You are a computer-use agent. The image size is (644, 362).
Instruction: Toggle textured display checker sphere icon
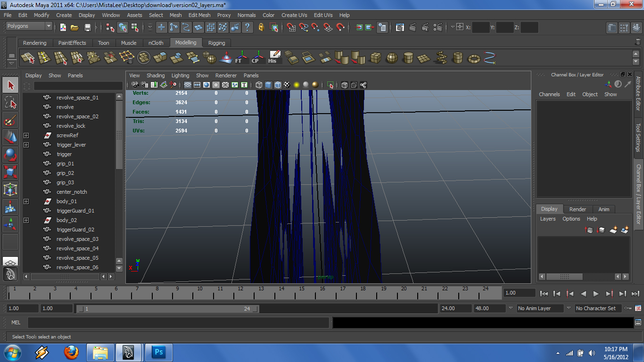pyautogui.click(x=287, y=85)
